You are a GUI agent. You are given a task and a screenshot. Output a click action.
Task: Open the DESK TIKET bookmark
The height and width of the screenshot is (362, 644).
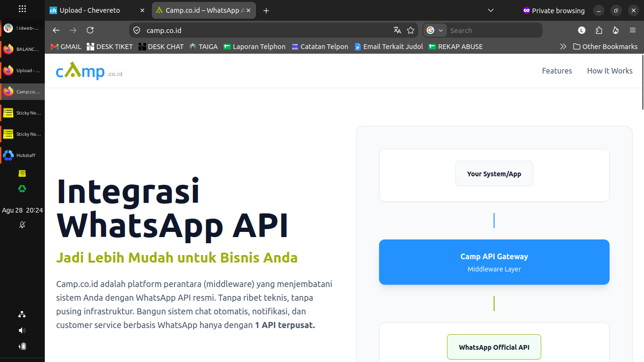[x=110, y=47]
